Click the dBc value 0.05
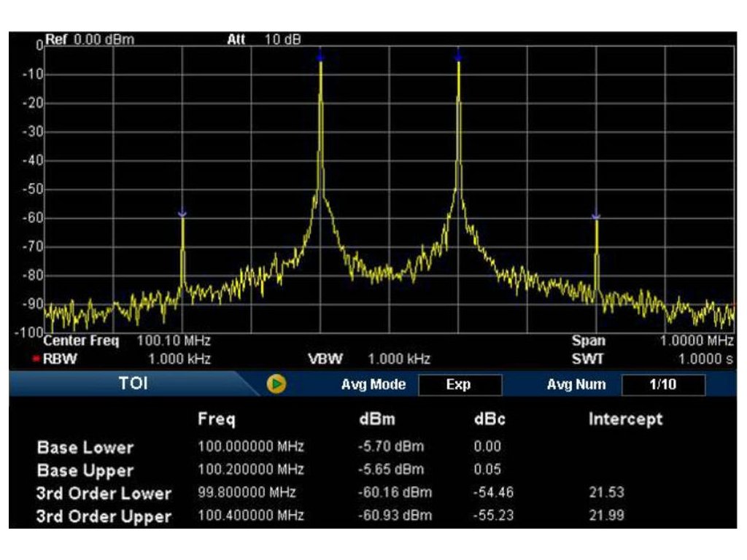The image size is (747, 560). 487,470
